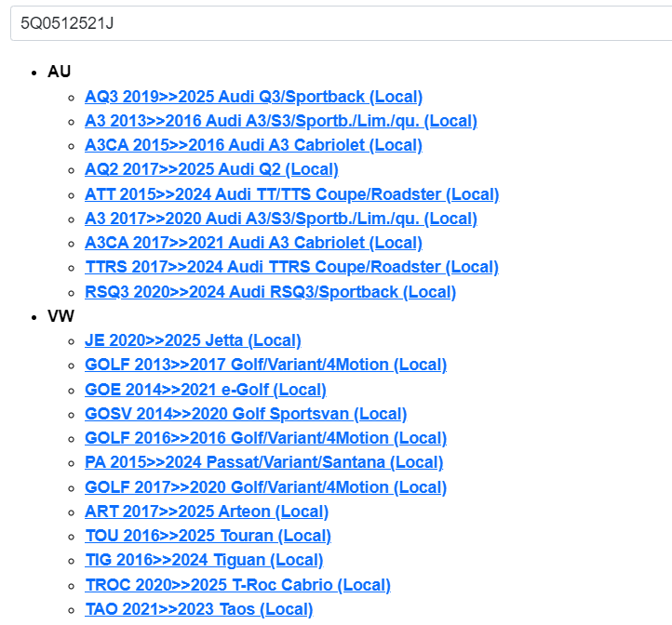Select PA 2015>>2024 Passat/Variant/Santana

click(x=263, y=462)
